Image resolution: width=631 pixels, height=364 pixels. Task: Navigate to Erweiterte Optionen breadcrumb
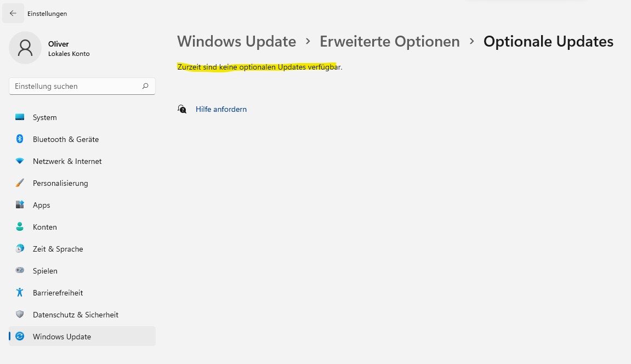click(x=390, y=42)
